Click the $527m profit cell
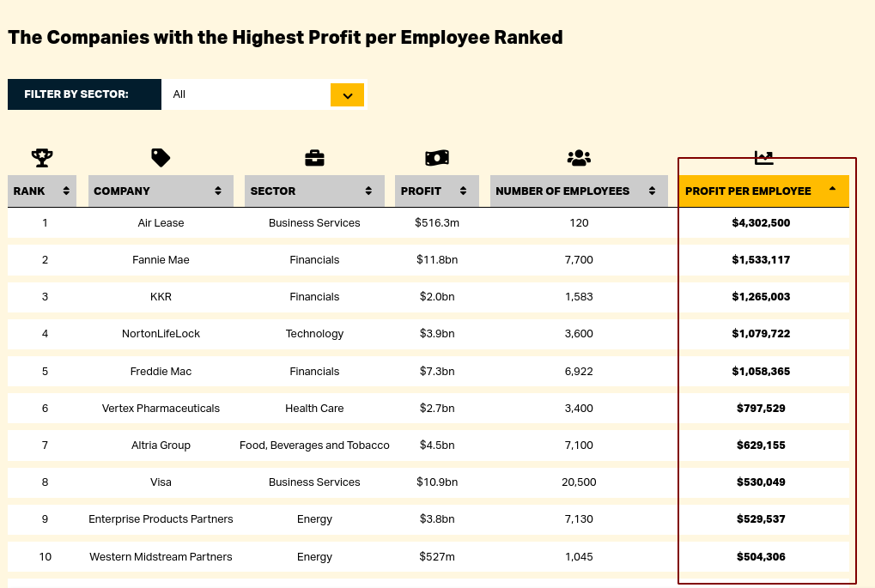875x588 pixels. 437,556
